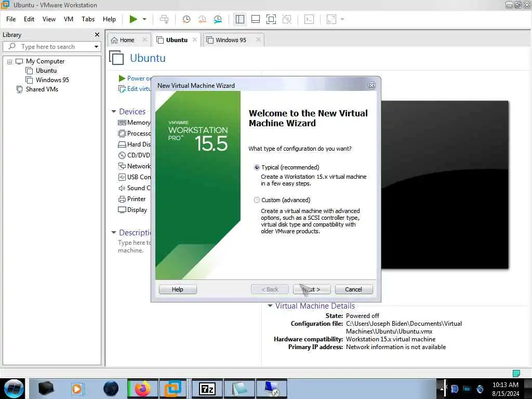Click the Next button in the wizard

click(312, 289)
